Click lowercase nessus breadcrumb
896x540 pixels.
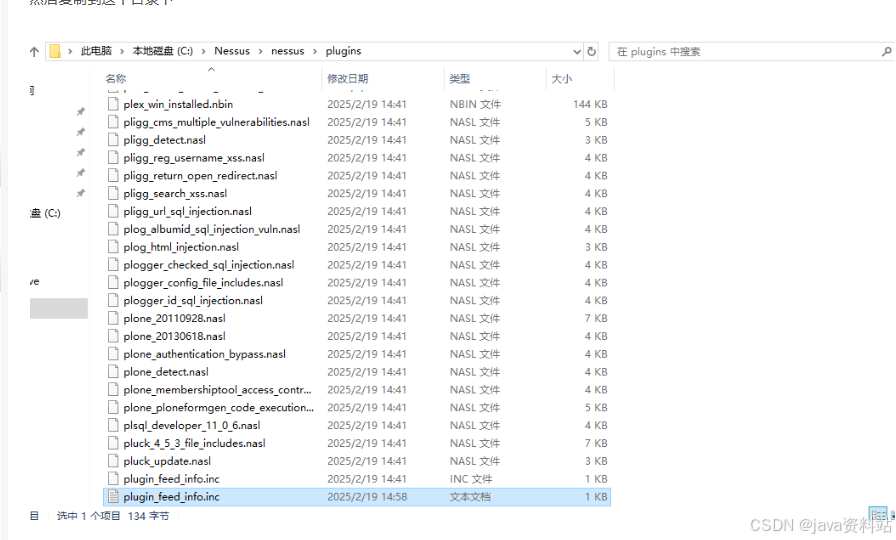287,51
